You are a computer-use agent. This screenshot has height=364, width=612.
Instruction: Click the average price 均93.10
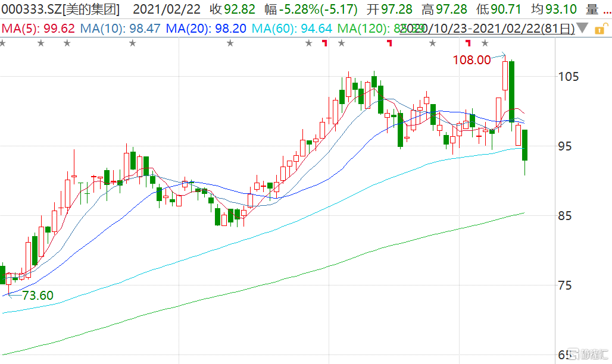tap(554, 9)
